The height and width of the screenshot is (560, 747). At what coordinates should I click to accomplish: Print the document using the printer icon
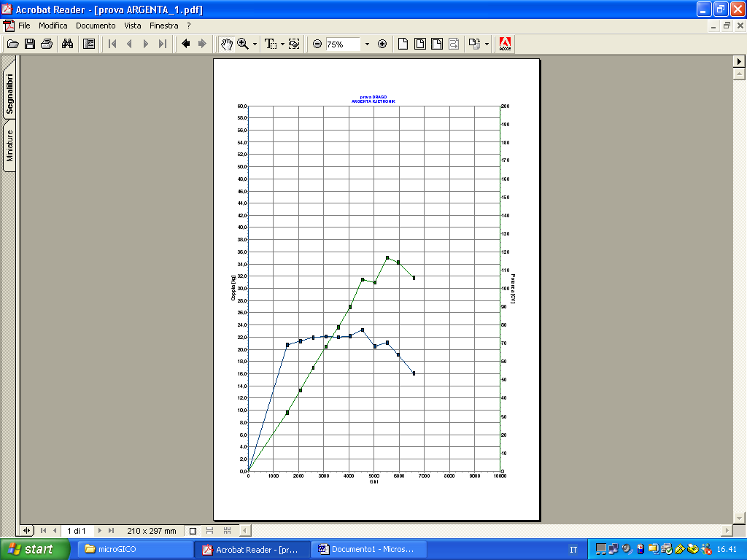(x=47, y=44)
